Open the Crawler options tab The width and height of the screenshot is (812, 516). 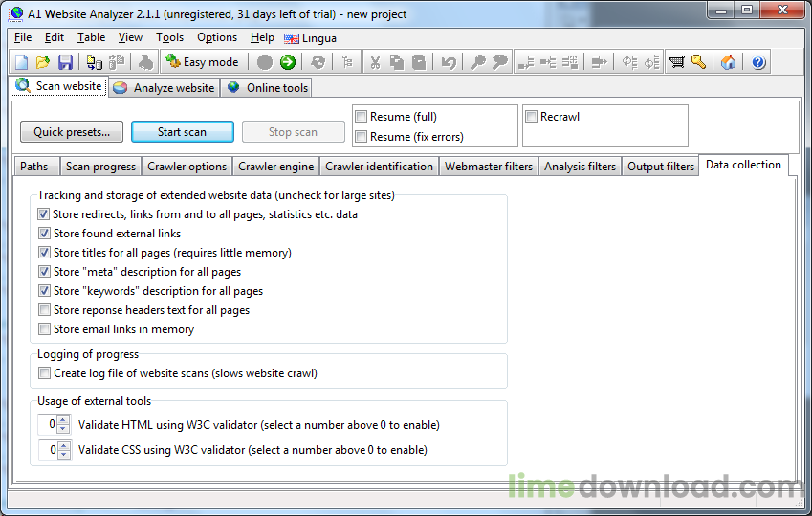(187, 167)
